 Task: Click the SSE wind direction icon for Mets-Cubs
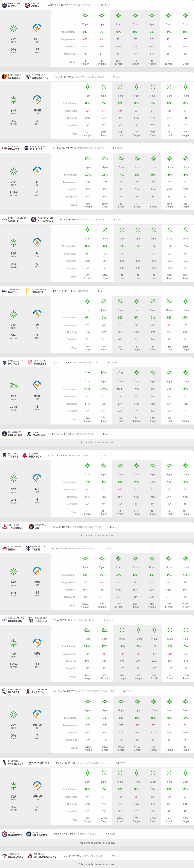pos(37,28)
